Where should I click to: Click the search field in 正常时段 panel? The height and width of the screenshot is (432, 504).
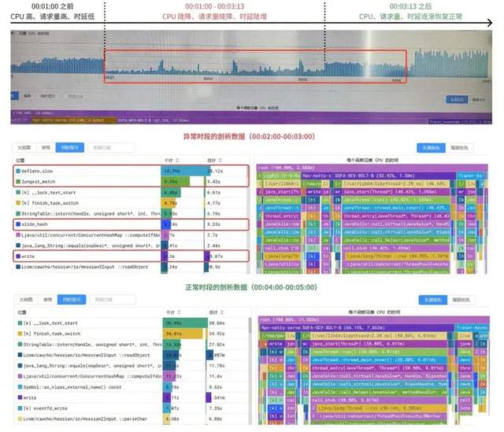tap(113, 300)
